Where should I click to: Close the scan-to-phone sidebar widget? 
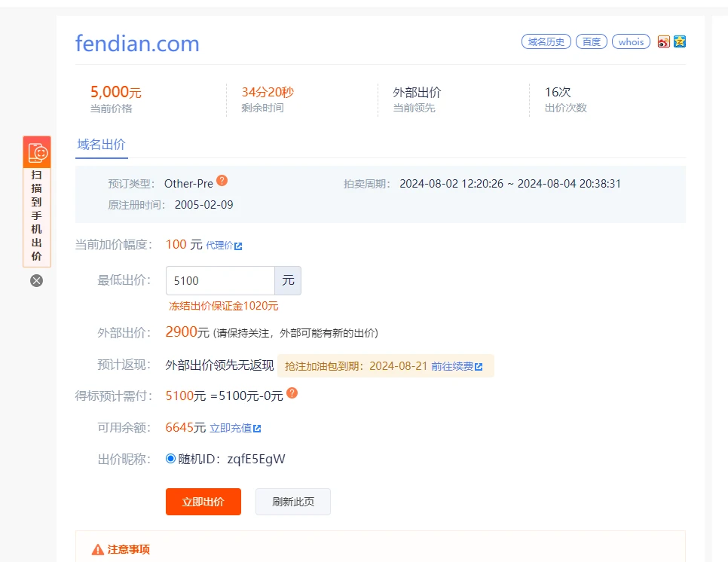pyautogui.click(x=36, y=280)
